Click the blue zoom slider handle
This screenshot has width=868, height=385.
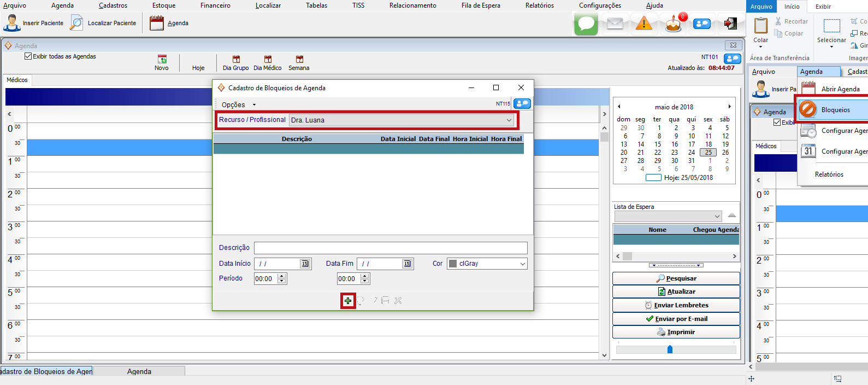670,349
